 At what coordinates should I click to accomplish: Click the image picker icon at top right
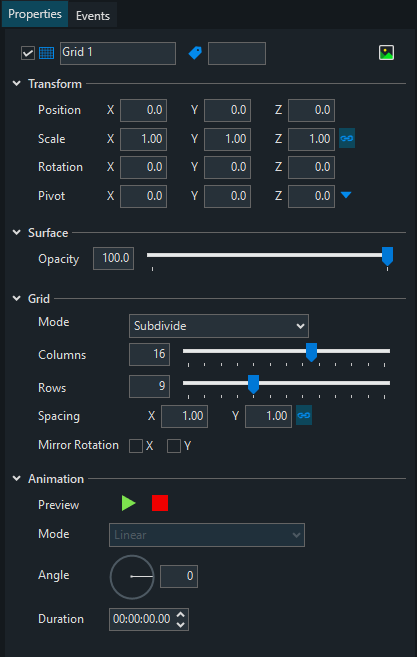click(386, 53)
